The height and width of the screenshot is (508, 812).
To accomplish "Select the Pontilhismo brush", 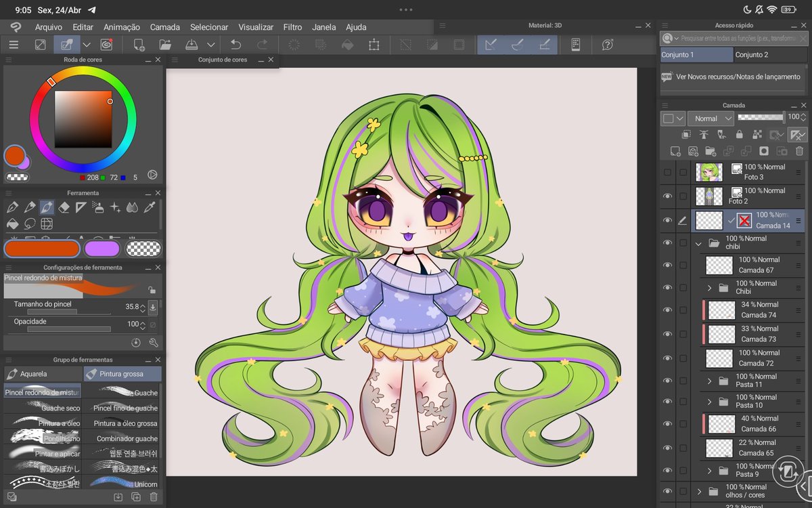I will pyautogui.click(x=42, y=438).
